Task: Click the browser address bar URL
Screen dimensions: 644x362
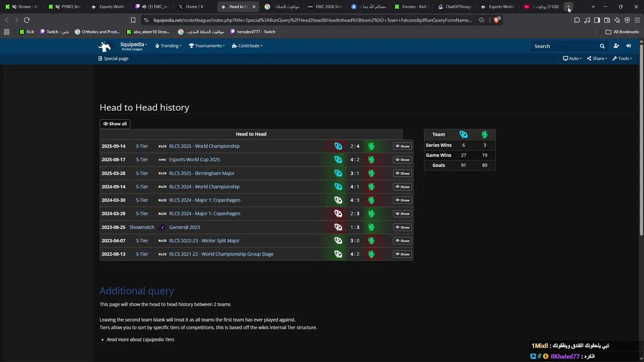Action: click(x=312, y=20)
